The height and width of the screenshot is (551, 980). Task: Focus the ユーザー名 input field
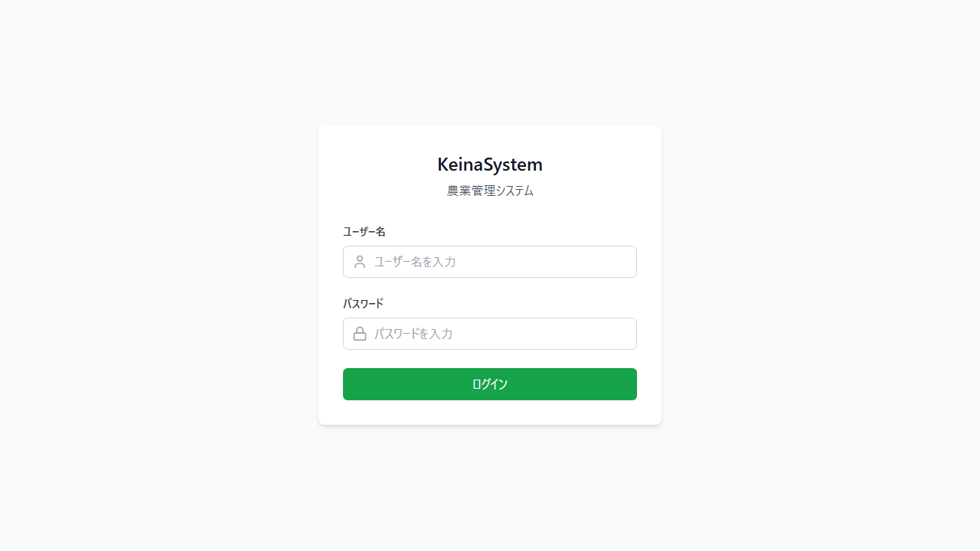pyautogui.click(x=490, y=262)
